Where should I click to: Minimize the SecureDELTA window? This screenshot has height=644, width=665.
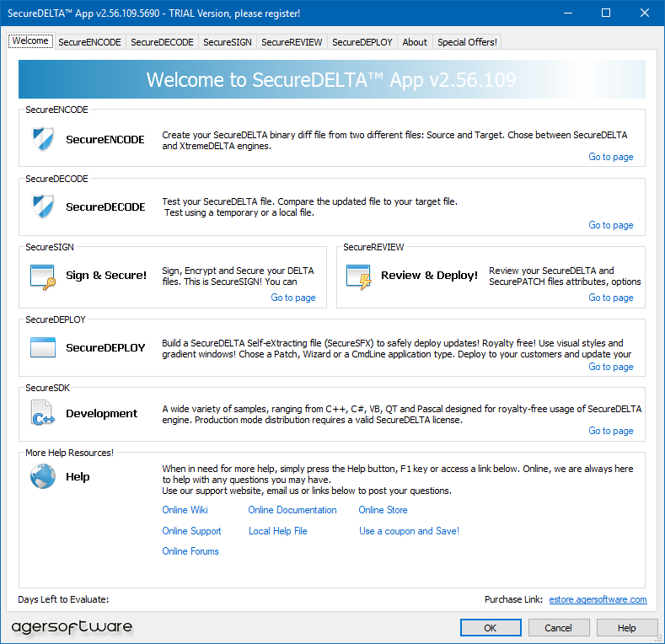click(x=568, y=13)
